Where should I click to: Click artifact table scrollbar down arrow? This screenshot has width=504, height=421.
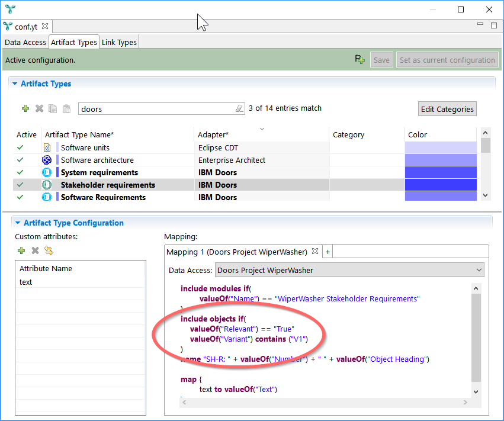486,195
